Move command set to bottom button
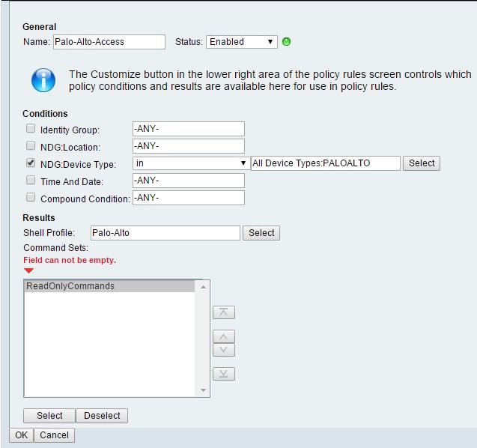This screenshot has width=477, height=448. 224,374
